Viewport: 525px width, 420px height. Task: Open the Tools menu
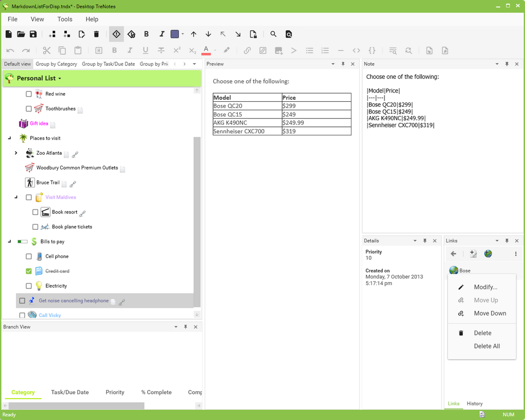pyautogui.click(x=65, y=19)
